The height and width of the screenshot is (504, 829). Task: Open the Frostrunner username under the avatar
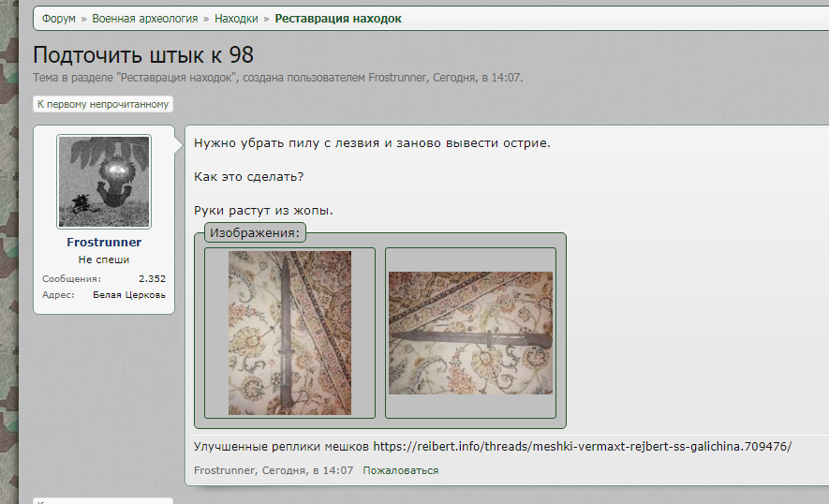coord(104,243)
